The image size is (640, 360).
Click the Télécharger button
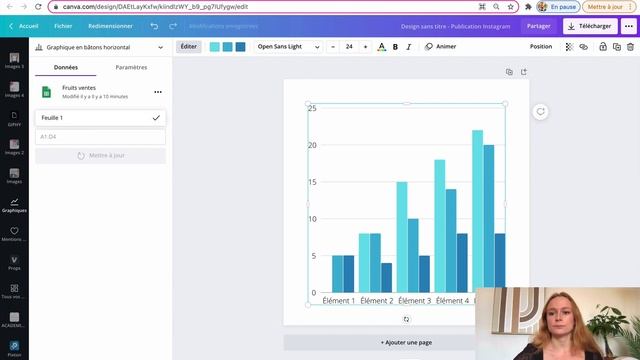click(x=590, y=26)
